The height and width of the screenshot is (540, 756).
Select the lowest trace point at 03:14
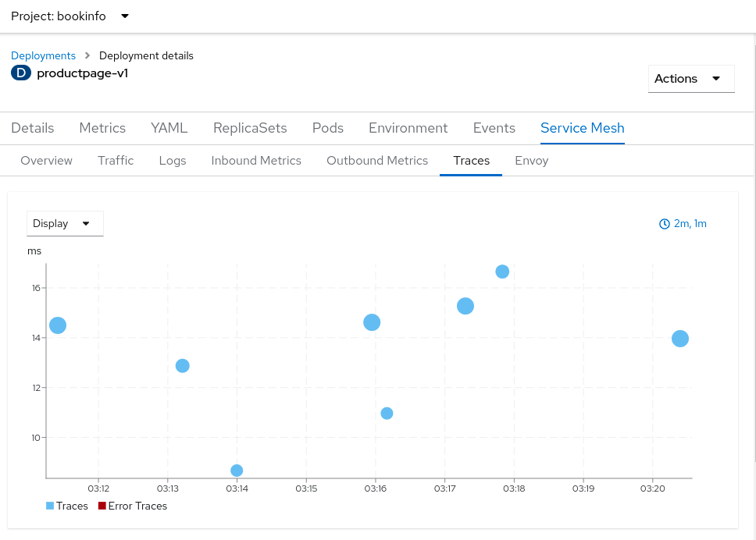237,471
